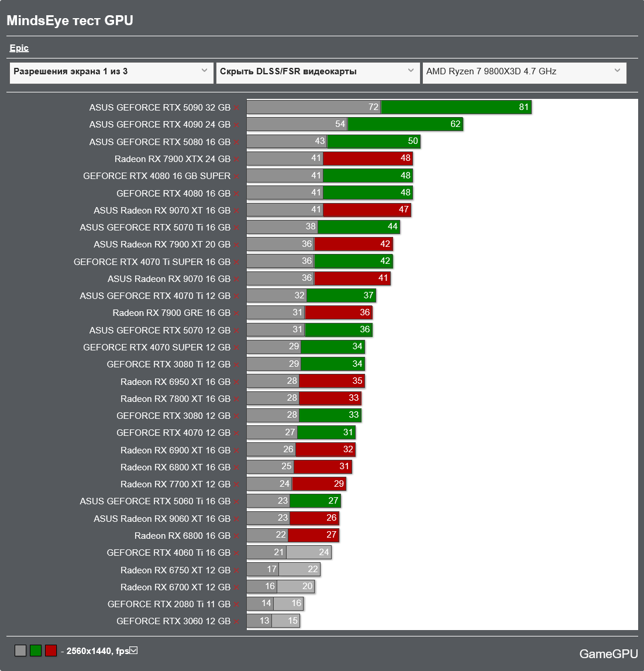Viewport: 644px width, 671px height.
Task: Hide ASUS Radeon RX 9070 XT 16 GB via X icon
Action: pos(236,211)
